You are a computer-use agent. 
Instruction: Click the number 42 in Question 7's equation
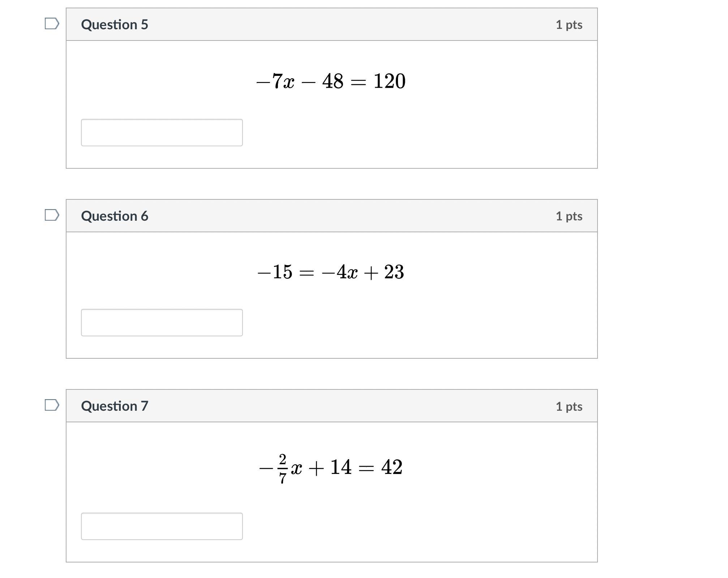point(392,467)
